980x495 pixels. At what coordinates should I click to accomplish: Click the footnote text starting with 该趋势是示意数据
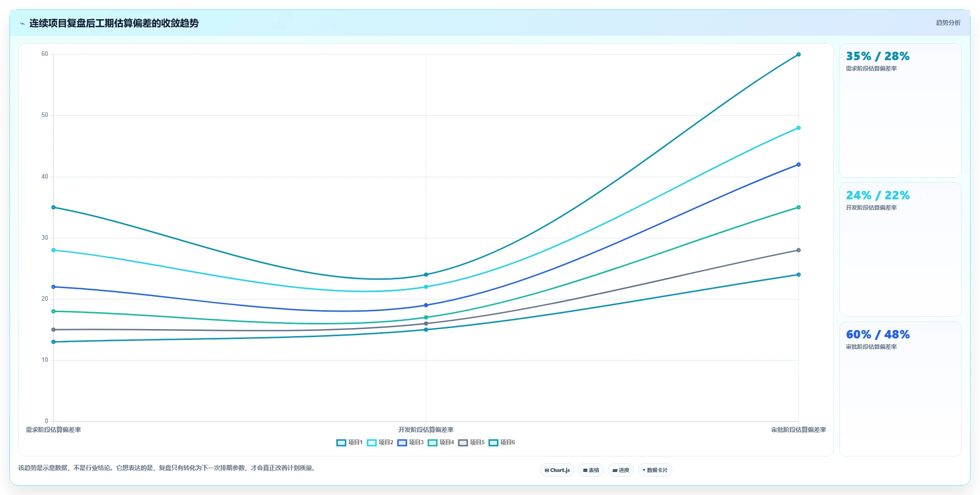click(167, 468)
